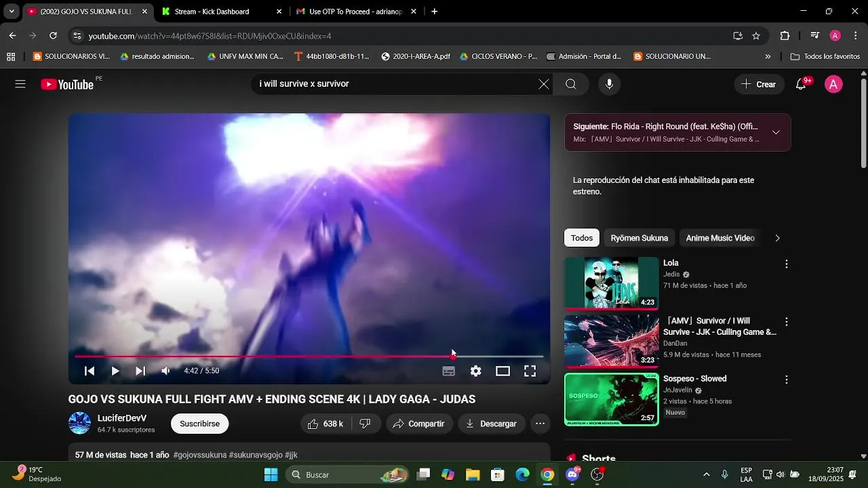Viewport: 868px width, 488px height.
Task: Open File Explorer from the taskbar
Action: coord(473,474)
